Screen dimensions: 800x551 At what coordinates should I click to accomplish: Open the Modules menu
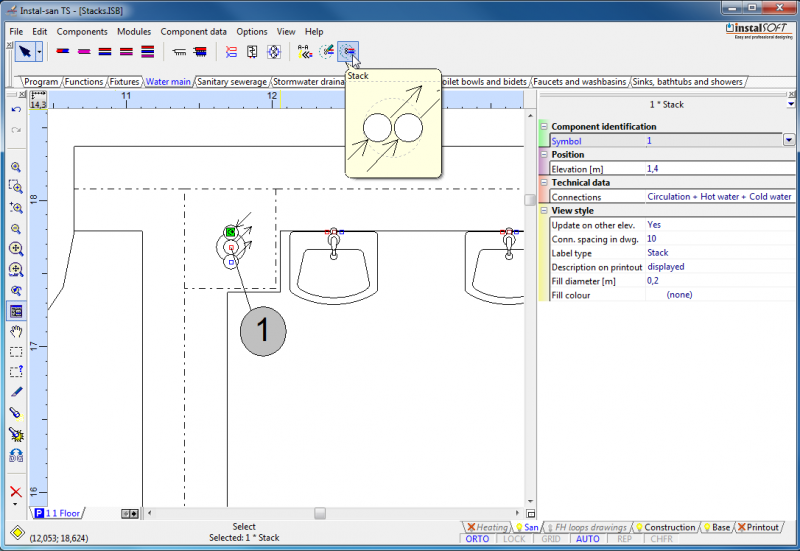point(134,32)
